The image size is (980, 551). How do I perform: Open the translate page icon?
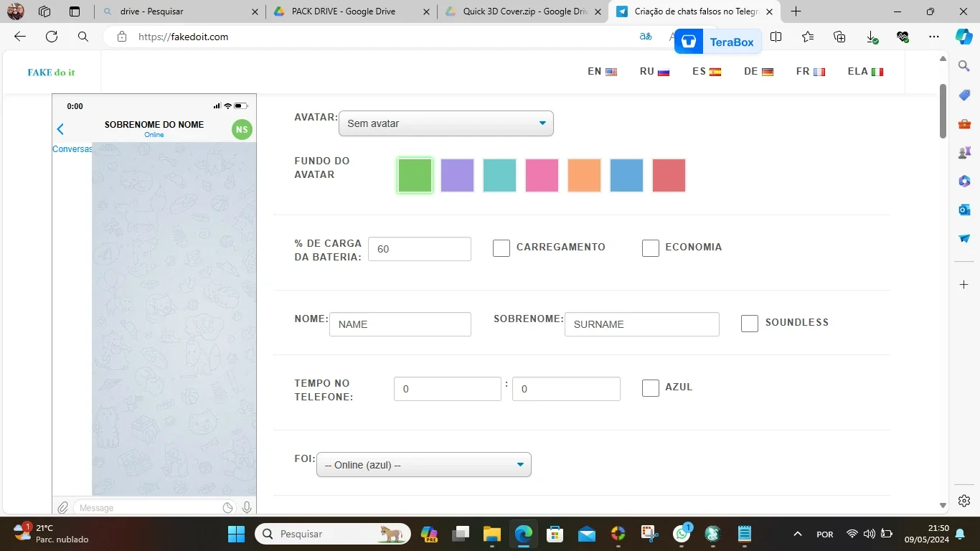[646, 37]
